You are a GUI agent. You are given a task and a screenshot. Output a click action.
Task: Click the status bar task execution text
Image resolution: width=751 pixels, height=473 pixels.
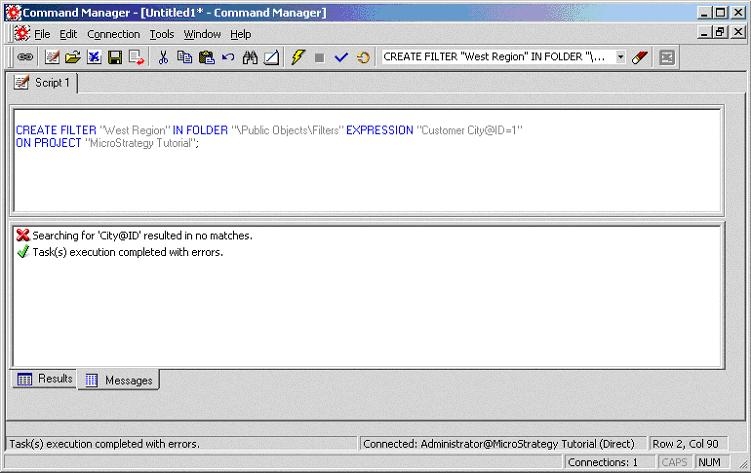pos(104,444)
